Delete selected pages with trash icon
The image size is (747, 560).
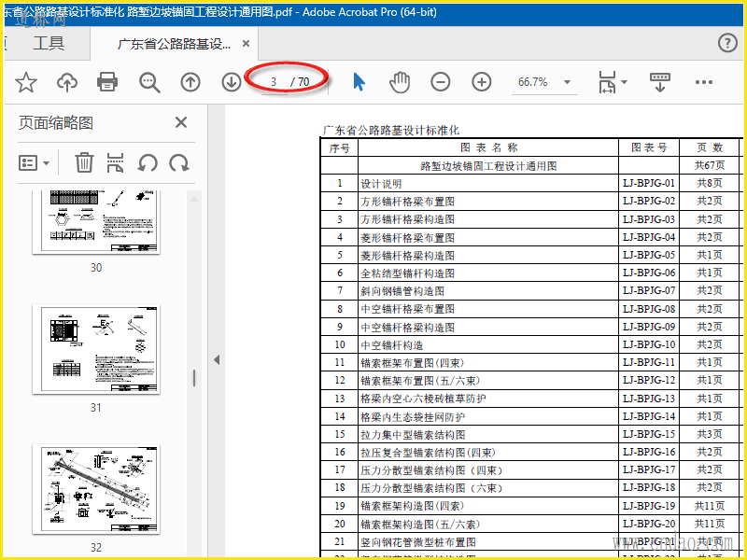coord(84,162)
